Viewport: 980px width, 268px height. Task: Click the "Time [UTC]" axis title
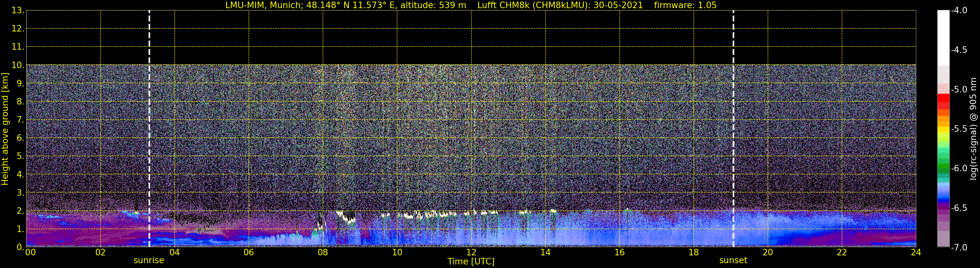pos(471,262)
